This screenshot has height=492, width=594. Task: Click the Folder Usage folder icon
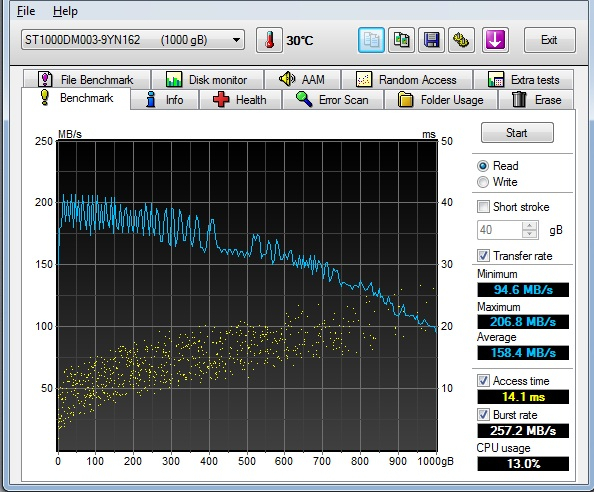405,100
